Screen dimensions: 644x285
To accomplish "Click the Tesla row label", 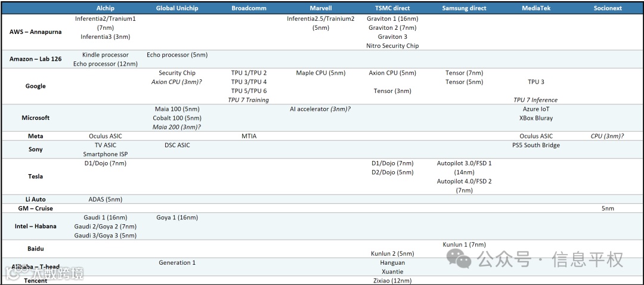I will point(36,176).
